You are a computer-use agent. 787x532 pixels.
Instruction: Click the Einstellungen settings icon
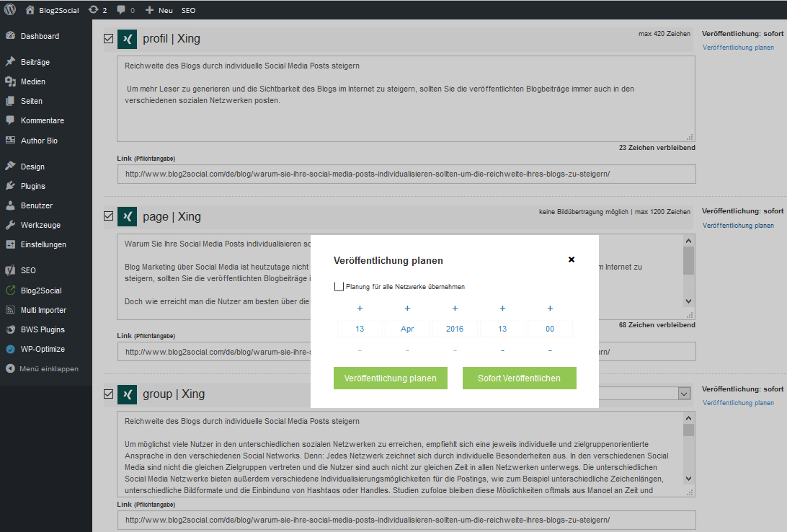(10, 244)
